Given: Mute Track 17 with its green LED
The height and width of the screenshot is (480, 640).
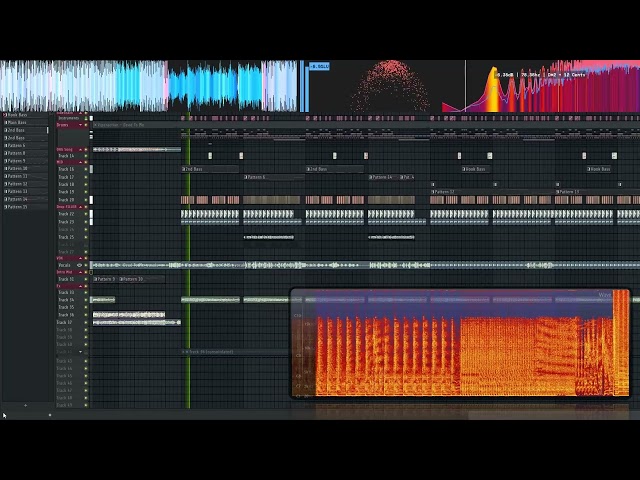Looking at the screenshot, I should point(86,177).
